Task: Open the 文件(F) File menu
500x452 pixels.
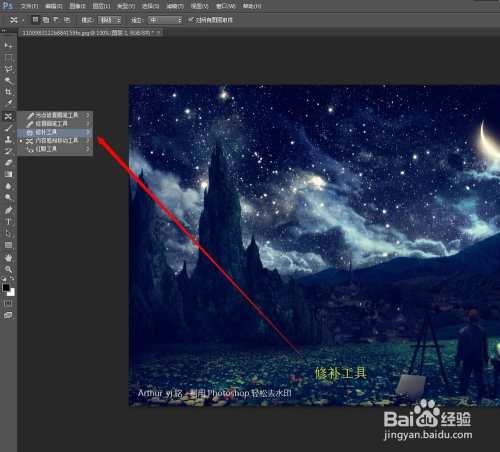Action: tap(29, 6)
